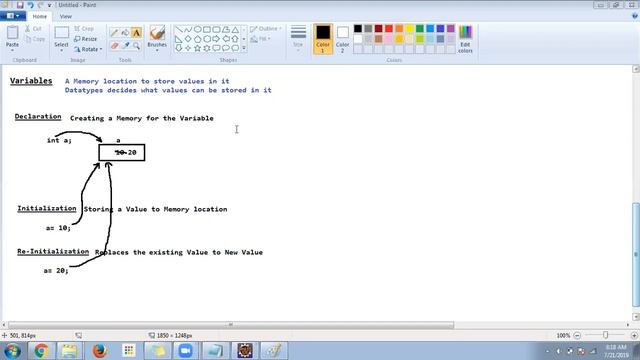This screenshot has height=360, width=640.
Task: Click the Resize button
Action: click(86, 39)
